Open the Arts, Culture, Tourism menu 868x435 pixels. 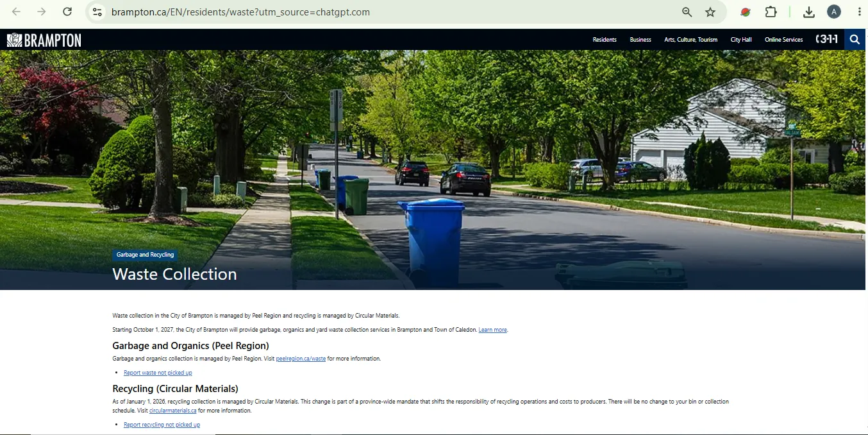click(691, 40)
